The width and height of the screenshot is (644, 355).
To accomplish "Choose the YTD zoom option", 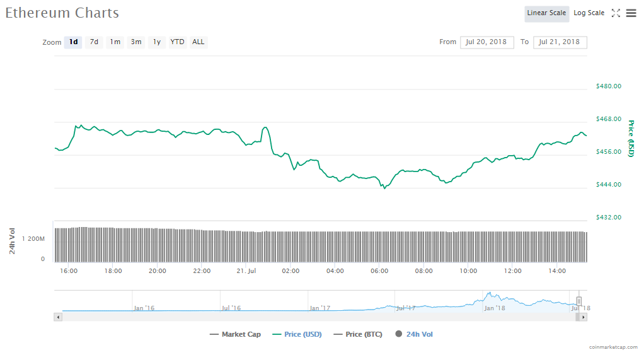I will [x=177, y=42].
